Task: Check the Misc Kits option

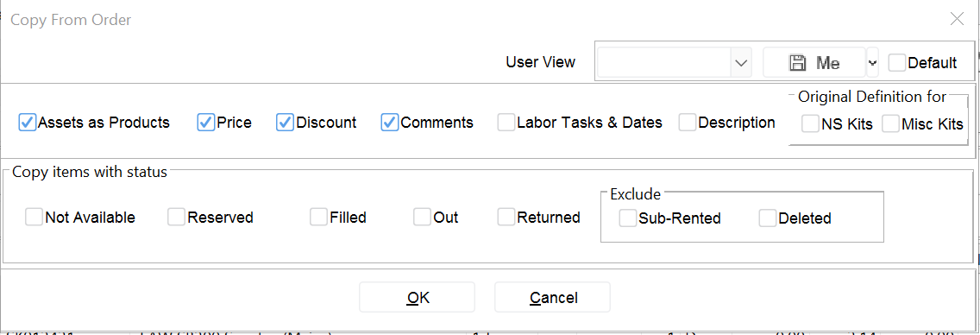Action: tap(890, 123)
